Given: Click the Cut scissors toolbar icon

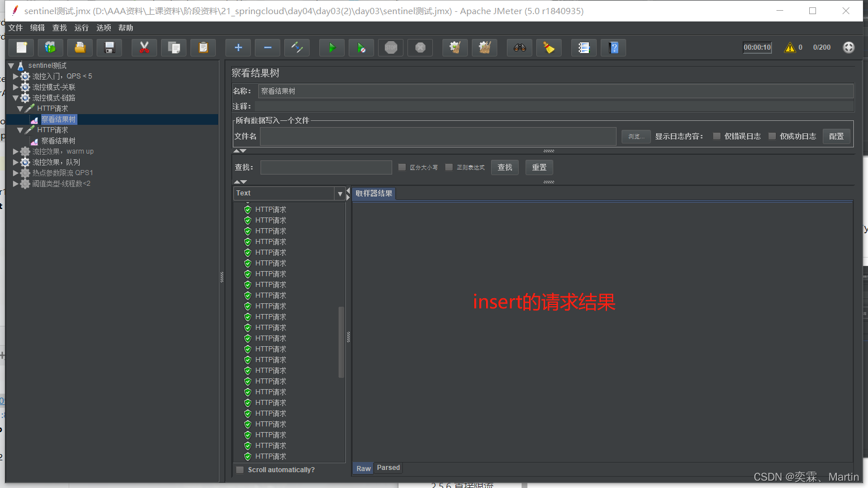Looking at the screenshot, I should (x=144, y=48).
